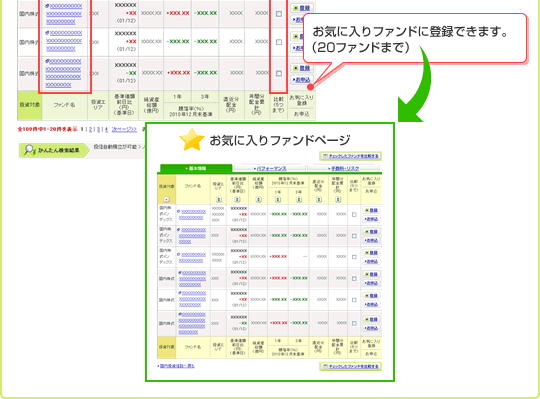Click the 次ページ>> link
Screen dimensions: 540x399
[x=124, y=129]
